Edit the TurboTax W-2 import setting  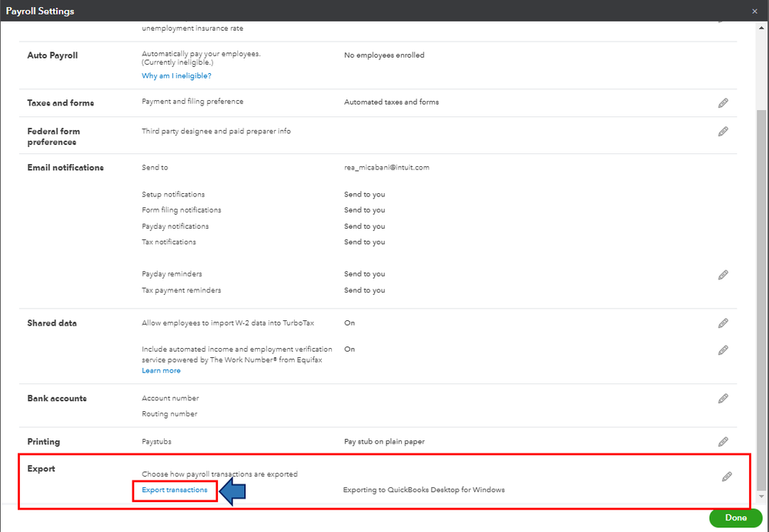(723, 323)
